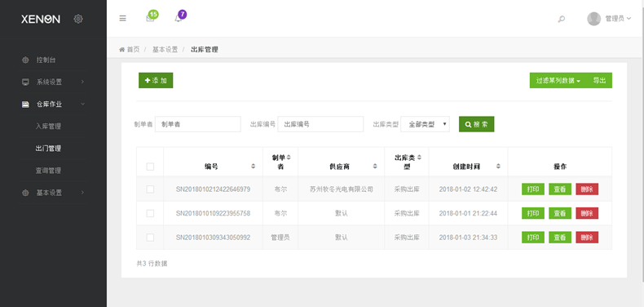Open the 过滤某列数据 dropdown
The image size is (644, 307).
[x=558, y=80]
